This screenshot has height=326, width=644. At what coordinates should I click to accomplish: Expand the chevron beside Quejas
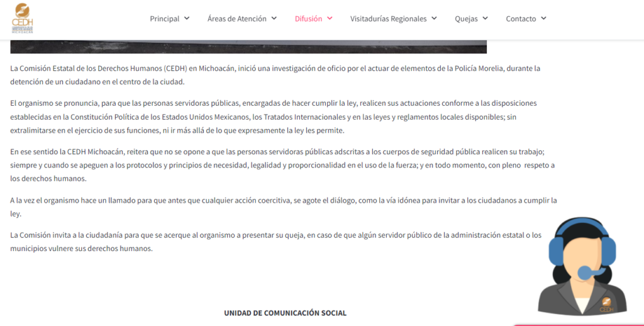coord(485,19)
